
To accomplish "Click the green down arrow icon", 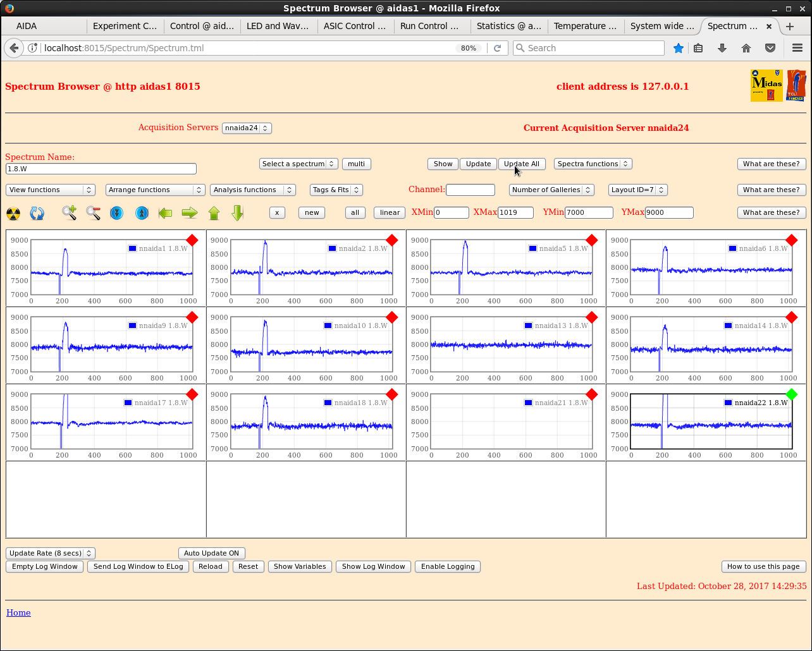I will tap(238, 213).
